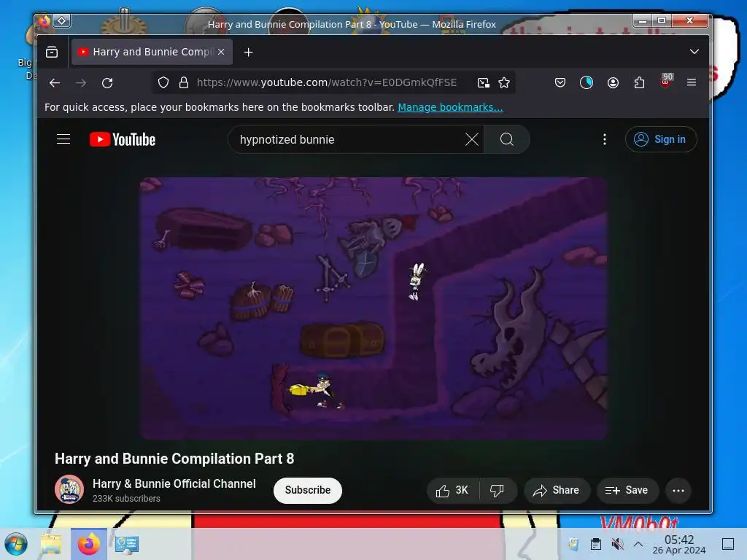Sign in to YouTube
The height and width of the screenshot is (560, 747).
[661, 139]
